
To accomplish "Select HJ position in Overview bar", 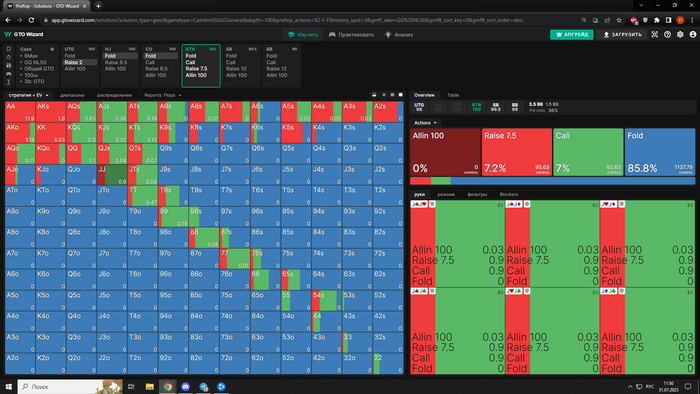I will (x=438, y=107).
